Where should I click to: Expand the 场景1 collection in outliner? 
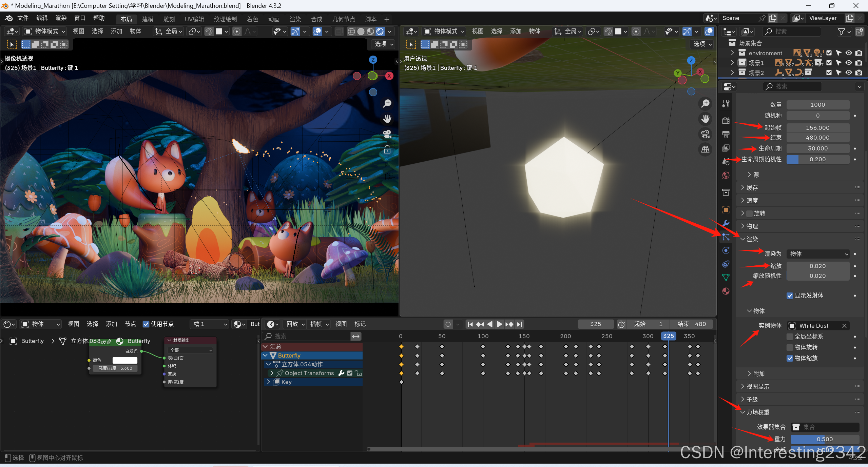[x=732, y=63]
